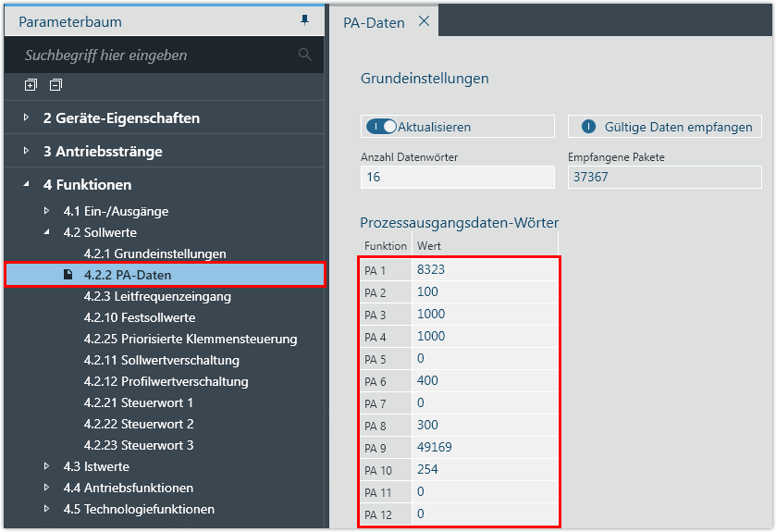Image resolution: width=776 pixels, height=532 pixels.
Task: Expand 3 Antriebsstränge node
Action: point(27,152)
